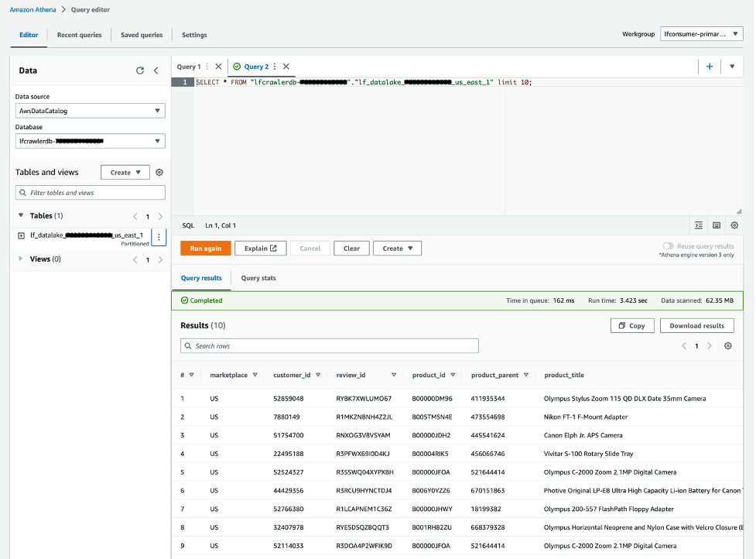Toggle Reuse query results switch
This screenshot has height=559, width=756.
668,246
